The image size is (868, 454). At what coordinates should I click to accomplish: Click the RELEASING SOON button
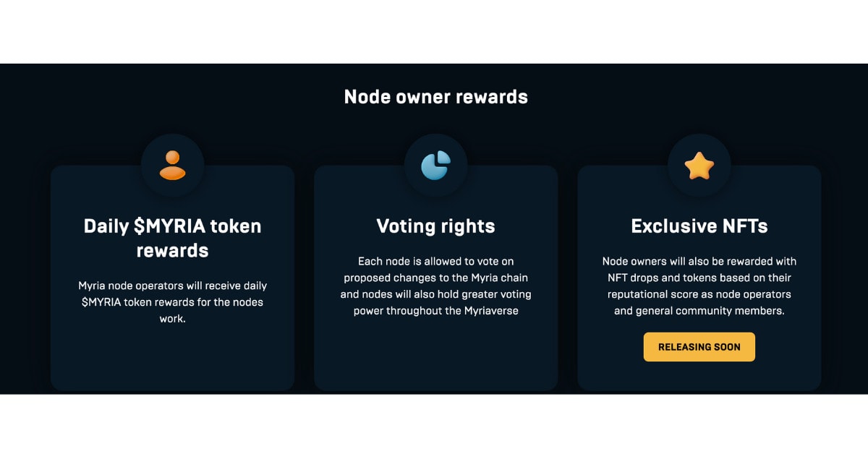[699, 347]
